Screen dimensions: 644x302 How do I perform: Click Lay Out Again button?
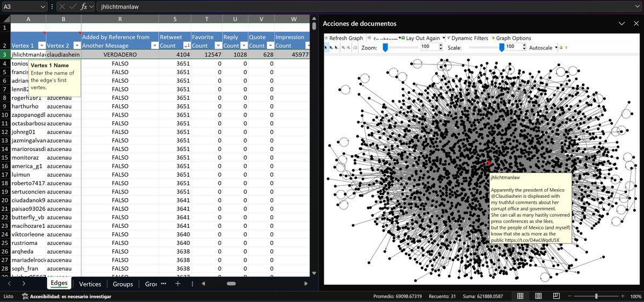pyautogui.click(x=420, y=38)
